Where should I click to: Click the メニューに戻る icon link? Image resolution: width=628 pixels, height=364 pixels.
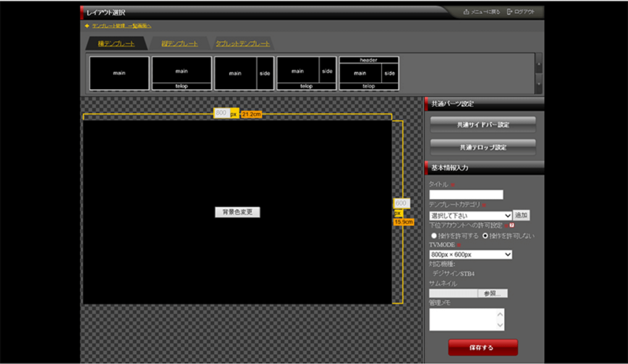pyautogui.click(x=482, y=12)
